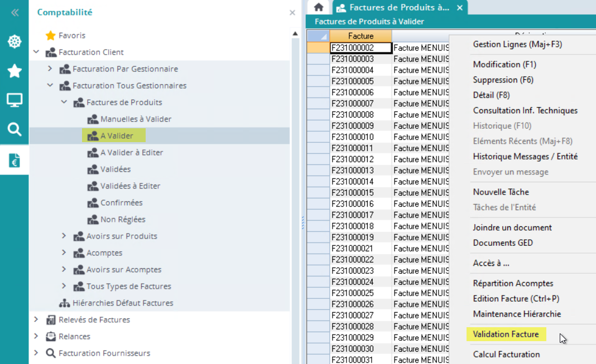Select Favoris in the navigation tree
596x364 pixels.
click(x=71, y=36)
